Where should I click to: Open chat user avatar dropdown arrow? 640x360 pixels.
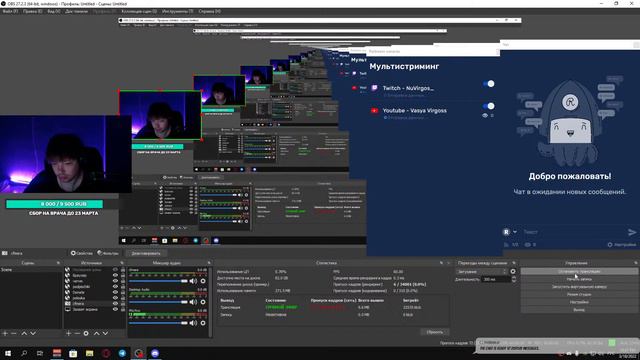[515, 232]
